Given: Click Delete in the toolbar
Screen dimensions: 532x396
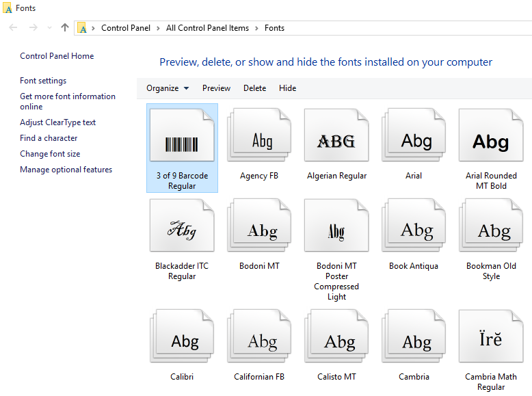Looking at the screenshot, I should (255, 88).
